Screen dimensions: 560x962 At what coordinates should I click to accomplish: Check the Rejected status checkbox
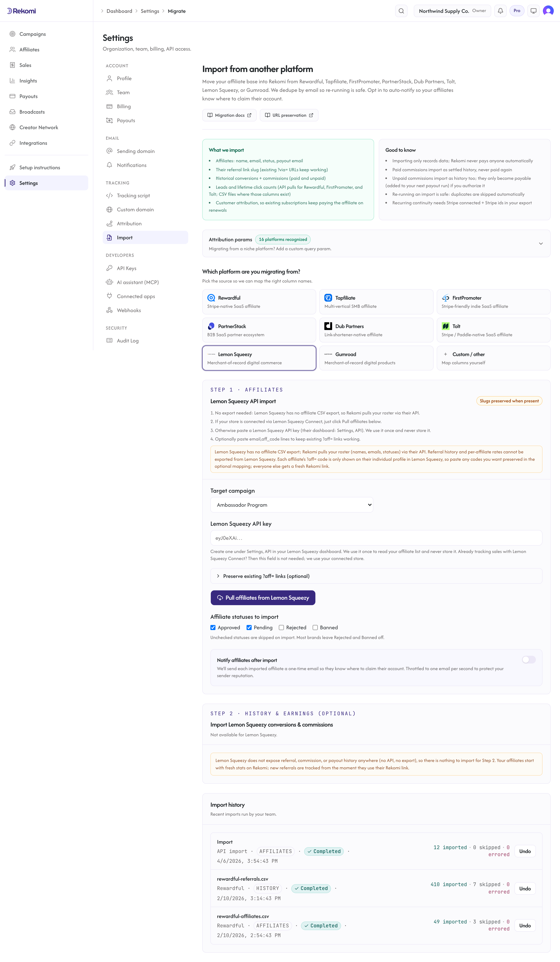pos(282,628)
